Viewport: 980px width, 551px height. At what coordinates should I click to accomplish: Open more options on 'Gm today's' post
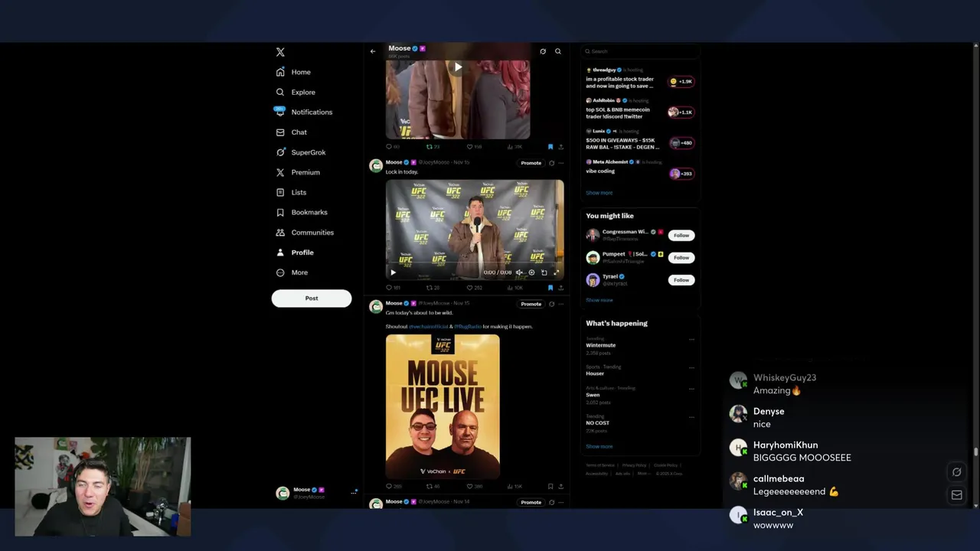click(x=560, y=304)
